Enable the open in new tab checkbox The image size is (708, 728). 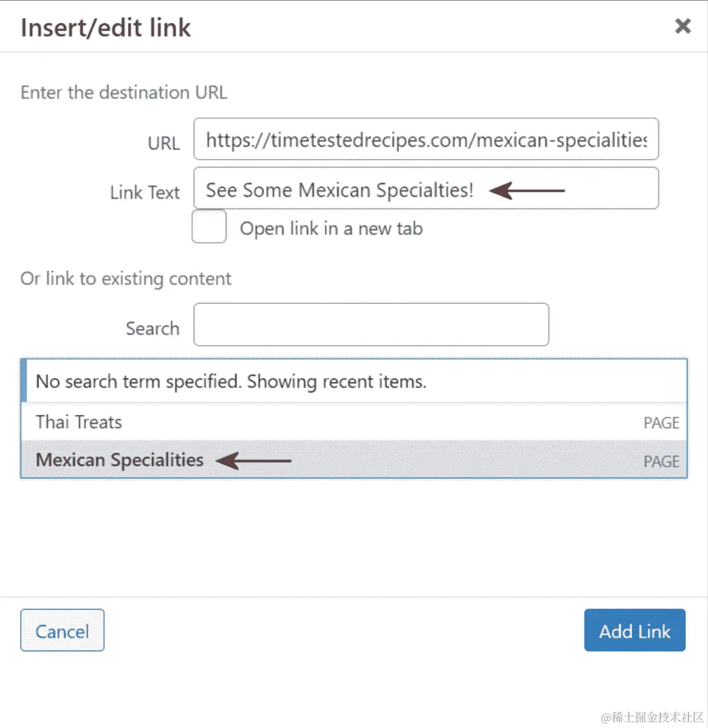click(209, 227)
